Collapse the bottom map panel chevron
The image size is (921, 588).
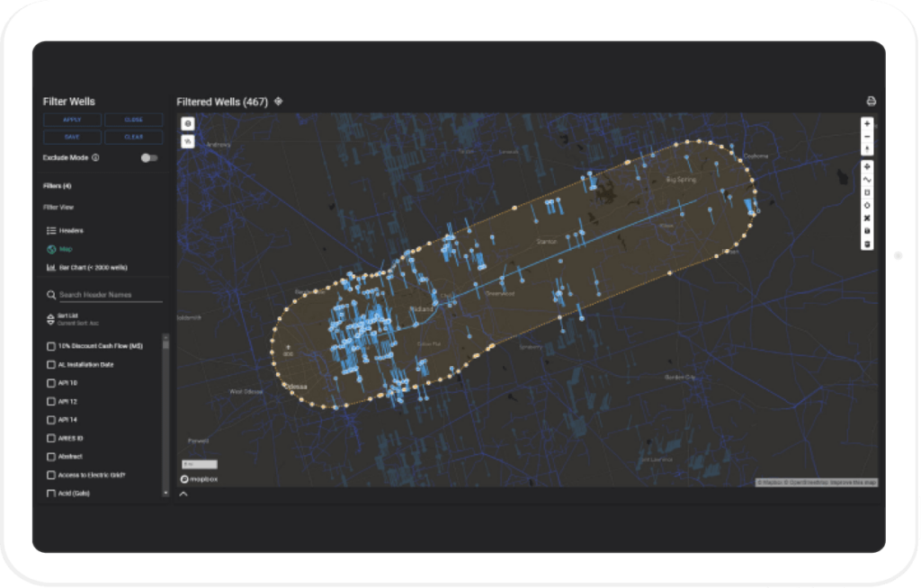183,493
